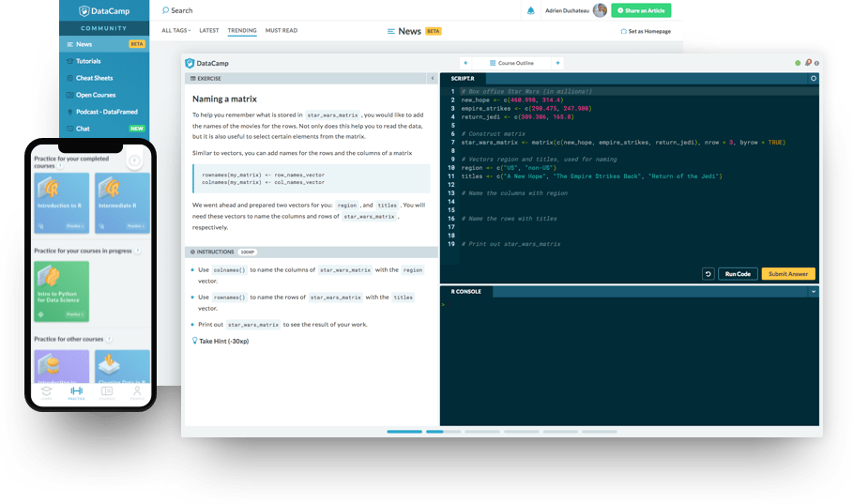Click Practice button on Intermediate R

pos(135,226)
